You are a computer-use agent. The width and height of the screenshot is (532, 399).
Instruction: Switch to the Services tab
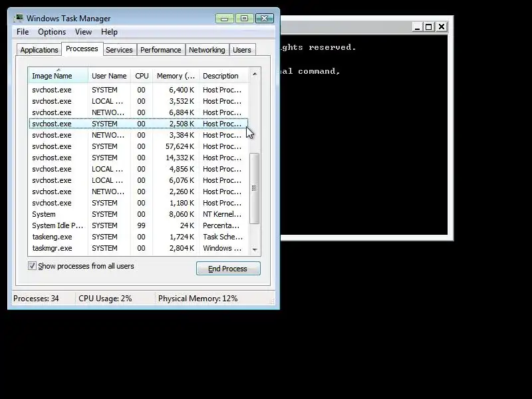[119, 50]
